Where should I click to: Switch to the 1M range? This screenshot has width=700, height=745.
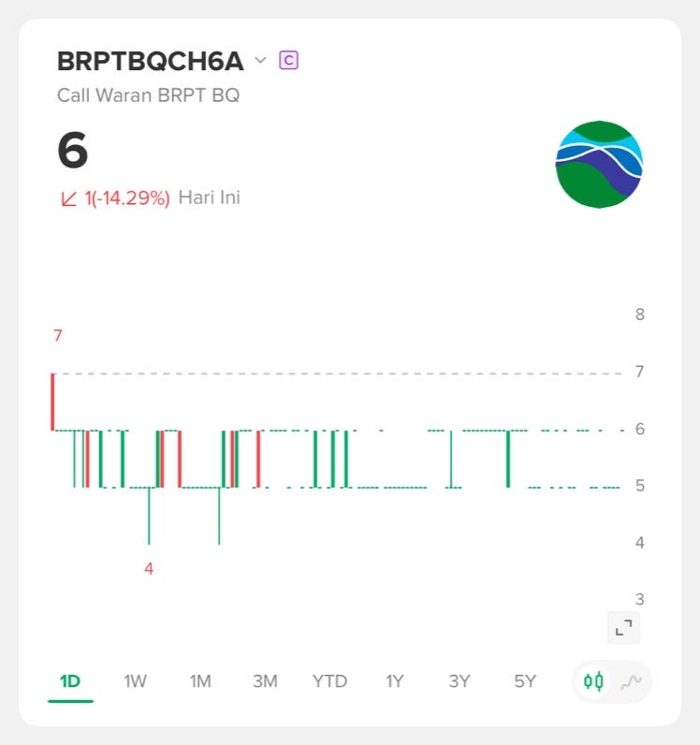(x=200, y=681)
